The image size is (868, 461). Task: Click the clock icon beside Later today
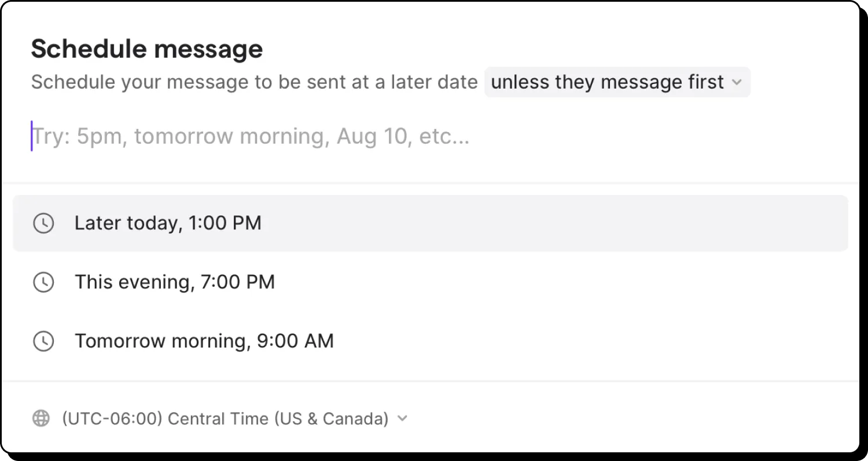click(x=43, y=223)
